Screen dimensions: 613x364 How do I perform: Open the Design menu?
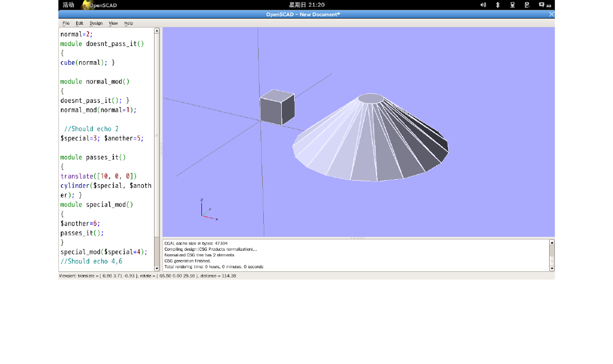(96, 23)
